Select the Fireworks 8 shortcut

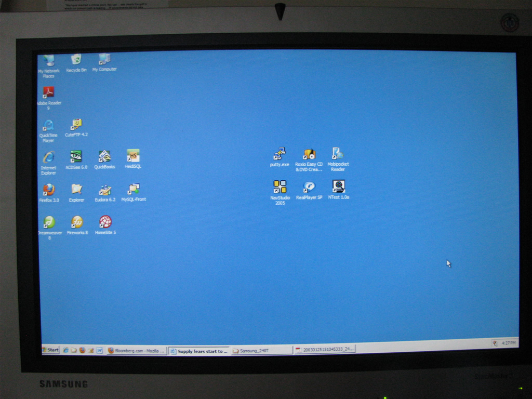[x=77, y=225]
